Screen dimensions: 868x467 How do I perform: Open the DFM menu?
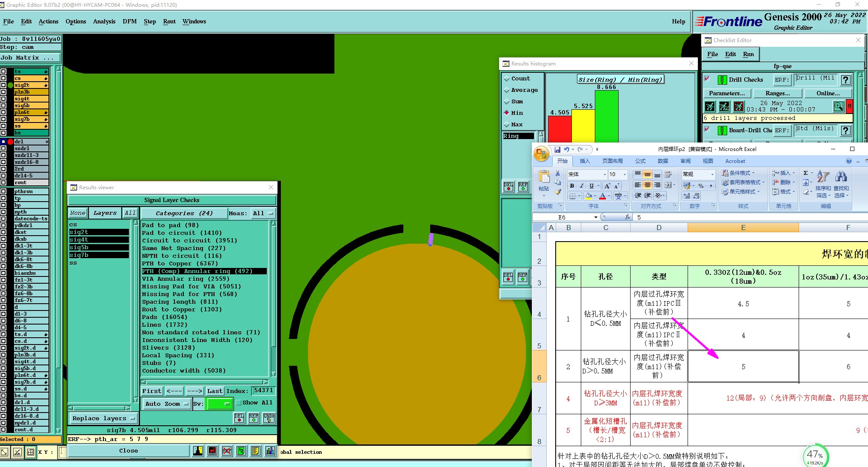coord(129,21)
